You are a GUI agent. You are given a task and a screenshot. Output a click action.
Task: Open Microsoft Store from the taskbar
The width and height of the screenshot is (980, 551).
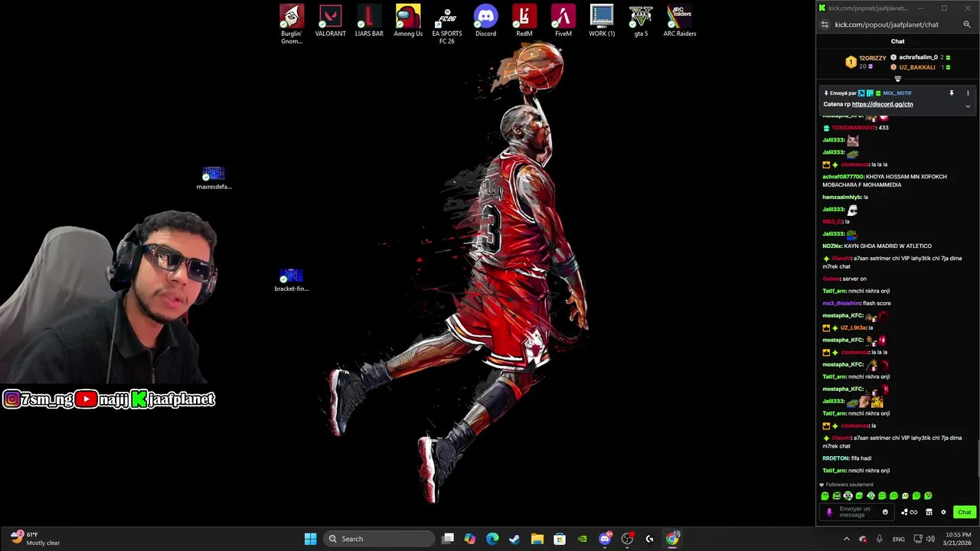point(560,539)
